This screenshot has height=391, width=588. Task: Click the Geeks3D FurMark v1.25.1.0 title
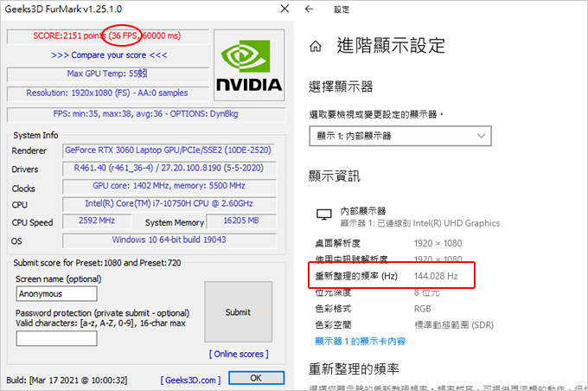pyautogui.click(x=63, y=9)
